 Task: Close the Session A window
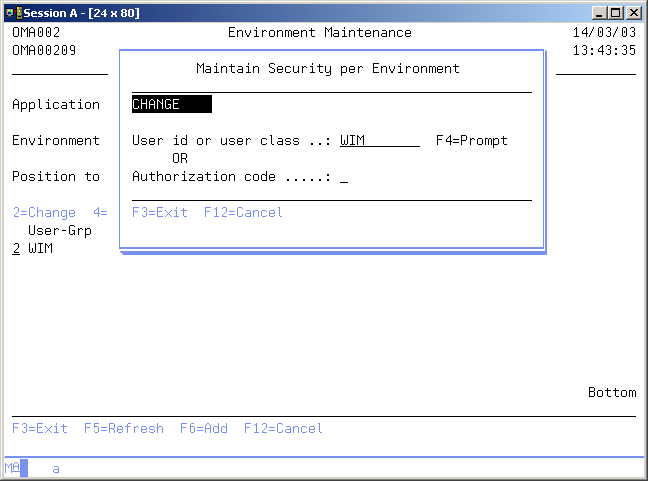coord(634,12)
